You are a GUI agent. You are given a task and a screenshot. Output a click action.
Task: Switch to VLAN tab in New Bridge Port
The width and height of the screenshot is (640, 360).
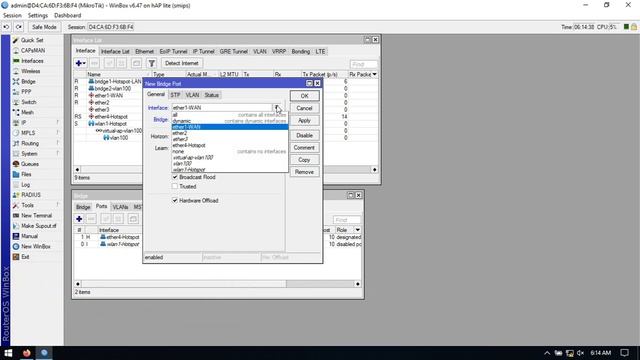click(x=192, y=95)
